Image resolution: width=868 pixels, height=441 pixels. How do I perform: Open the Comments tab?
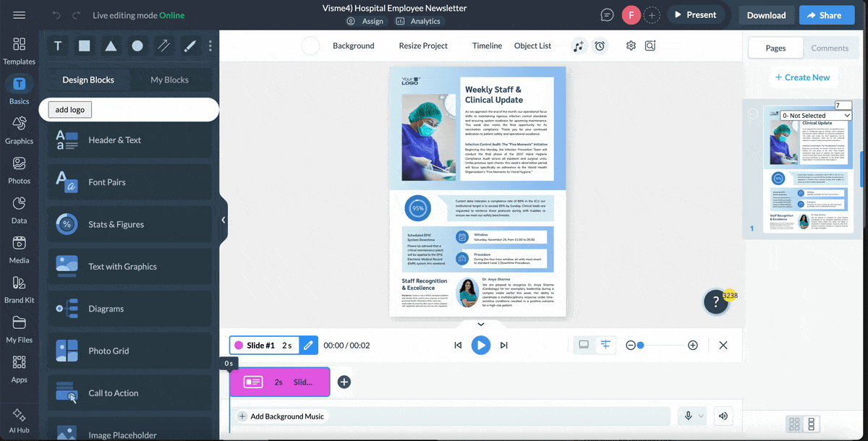[x=830, y=48]
